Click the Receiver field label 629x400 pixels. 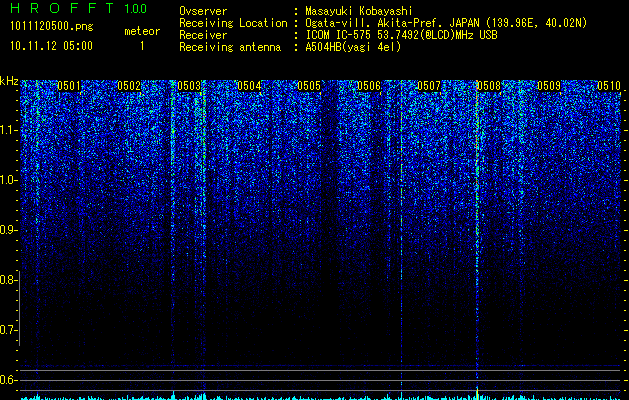[203, 35]
